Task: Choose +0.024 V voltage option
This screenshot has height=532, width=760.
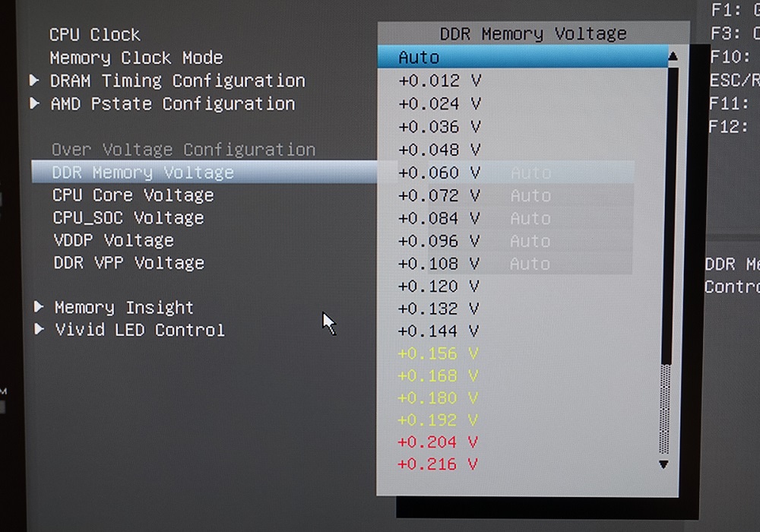Action: pyautogui.click(x=439, y=103)
